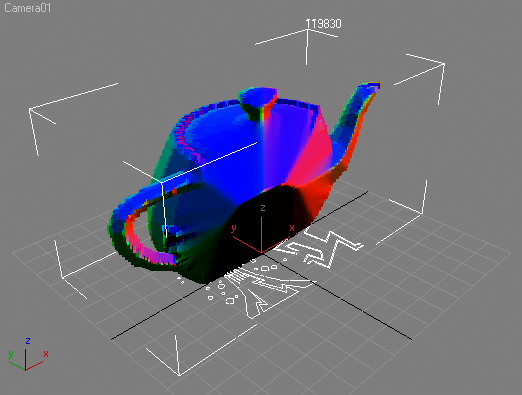Viewport: 522px width, 395px height.
Task: Click the red X of world axis tripod
Action: click(x=46, y=354)
